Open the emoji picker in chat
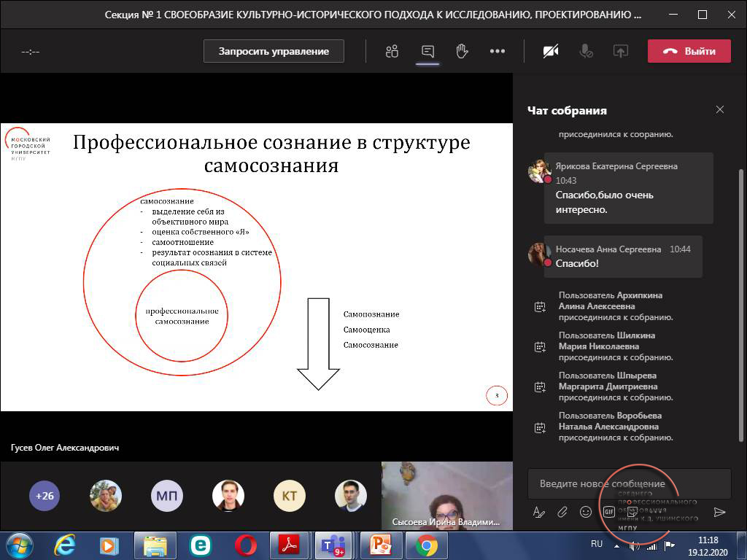Image resolution: width=747 pixels, height=560 pixels. coord(586,512)
